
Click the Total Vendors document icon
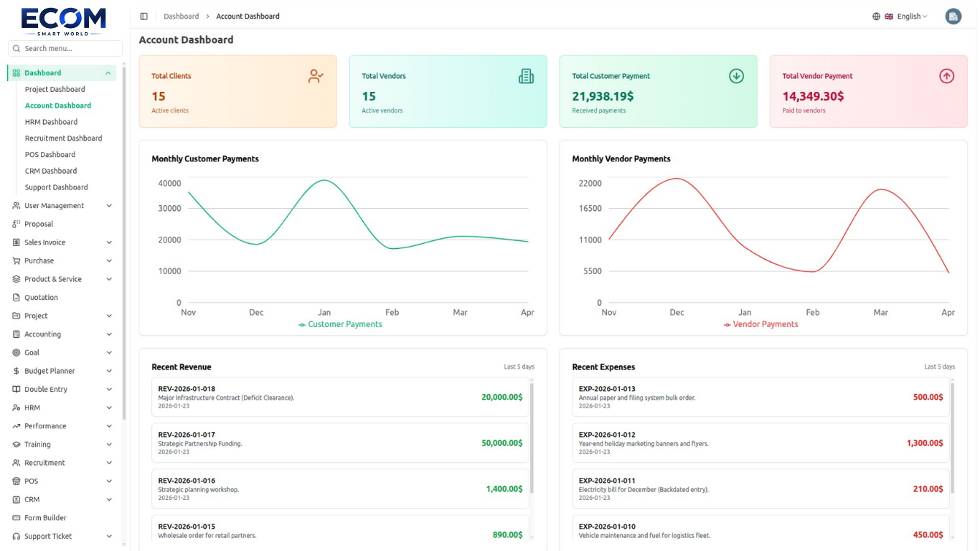coord(526,76)
